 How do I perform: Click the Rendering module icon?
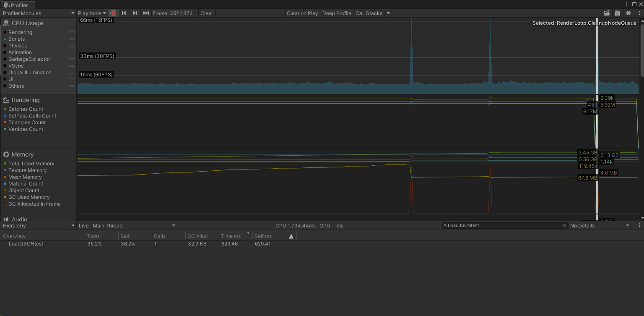[x=6, y=100]
